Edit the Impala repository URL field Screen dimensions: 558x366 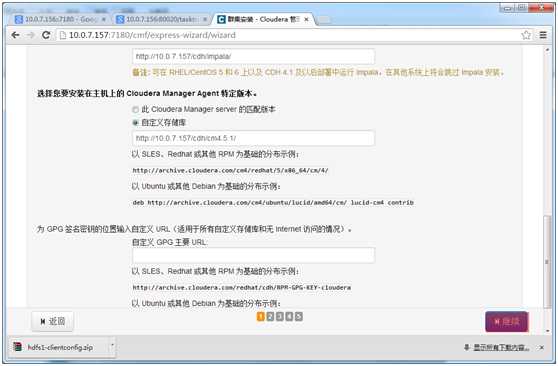[253, 56]
